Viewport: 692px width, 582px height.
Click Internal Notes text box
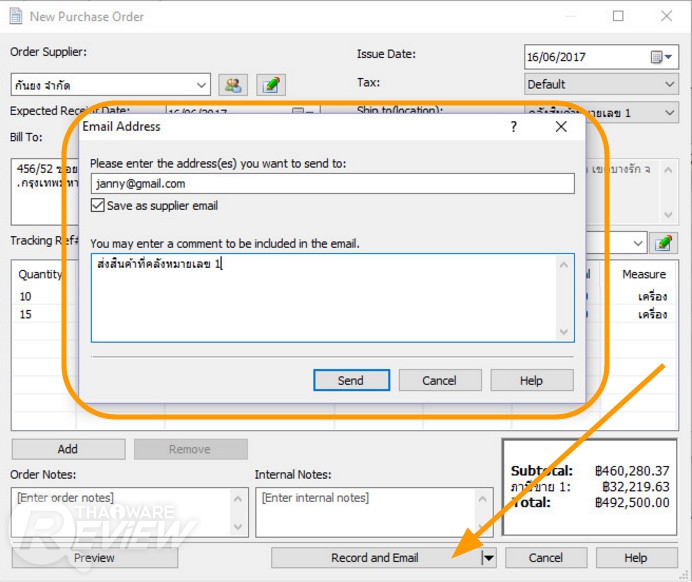pos(374,512)
